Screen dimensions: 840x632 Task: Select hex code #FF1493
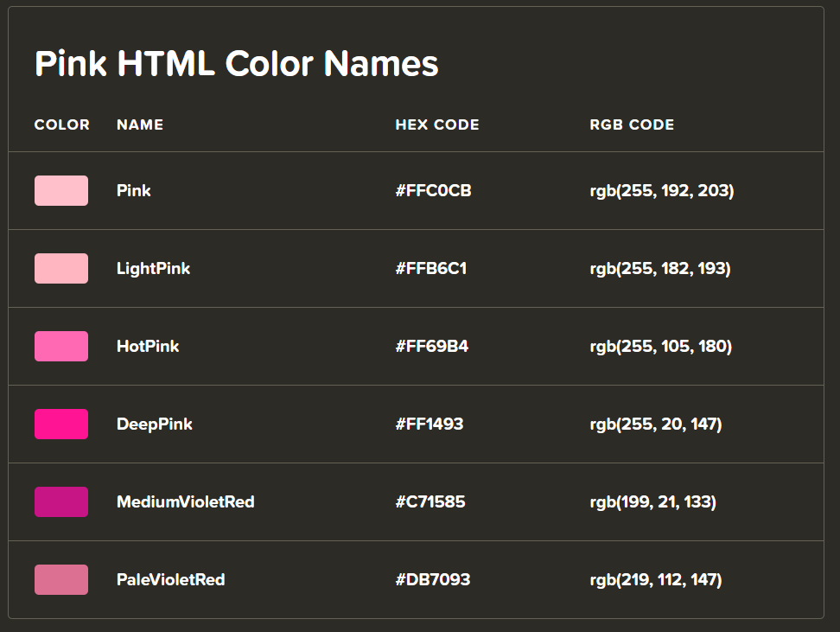[429, 425]
